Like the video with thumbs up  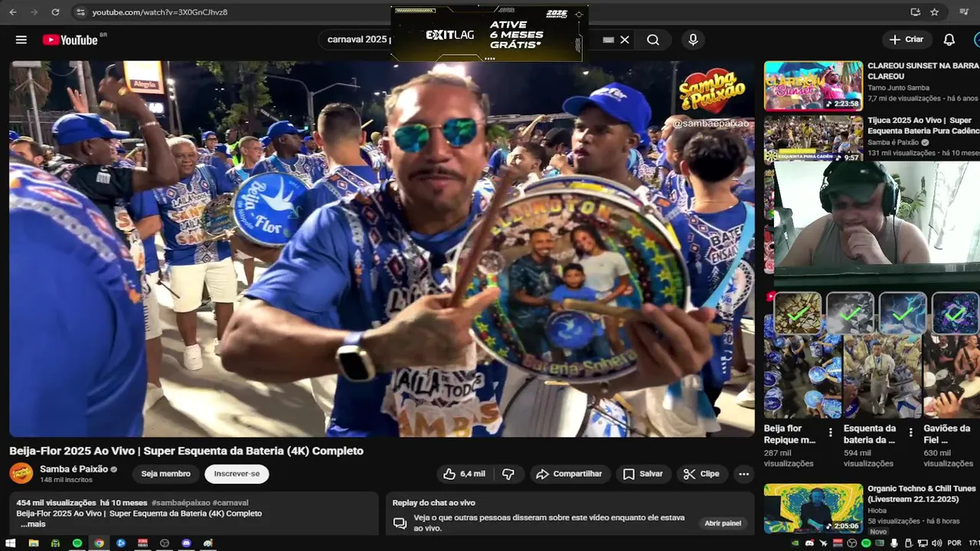465,474
